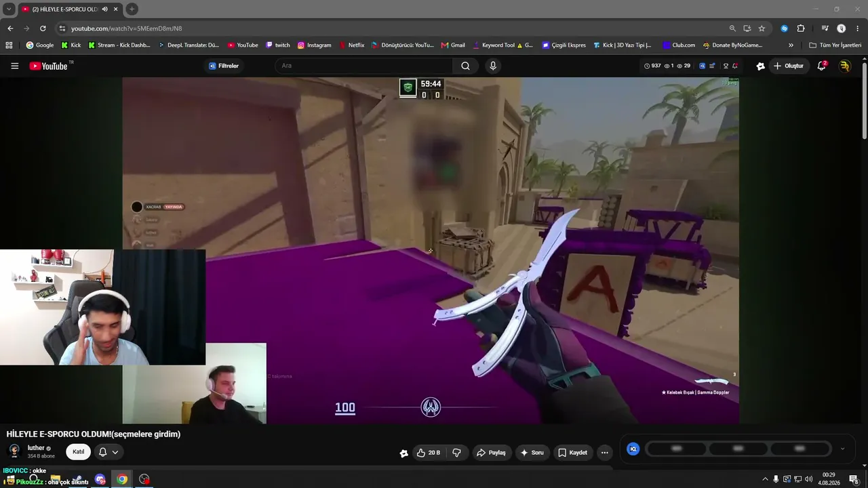The width and height of the screenshot is (868, 488).
Task: Open the Gmail bookmark
Action: [x=453, y=45]
